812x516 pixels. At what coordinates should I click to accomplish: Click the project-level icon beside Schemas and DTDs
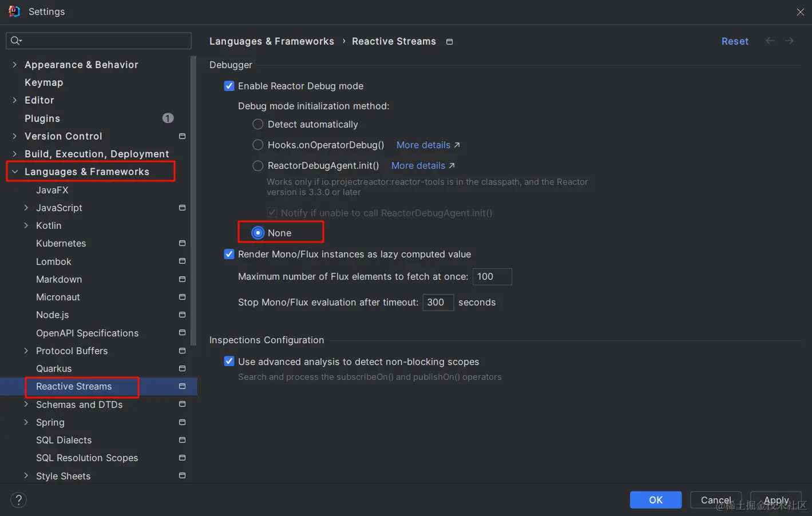[x=182, y=404]
